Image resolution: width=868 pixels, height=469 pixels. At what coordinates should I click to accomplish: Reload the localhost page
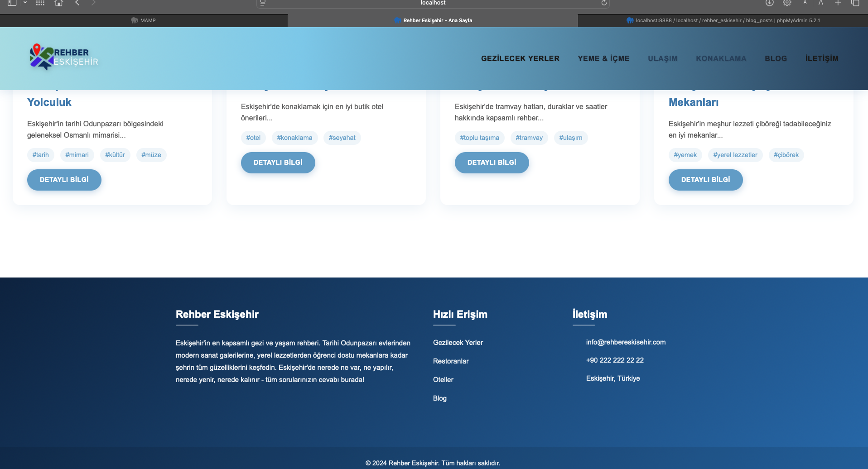(x=604, y=3)
